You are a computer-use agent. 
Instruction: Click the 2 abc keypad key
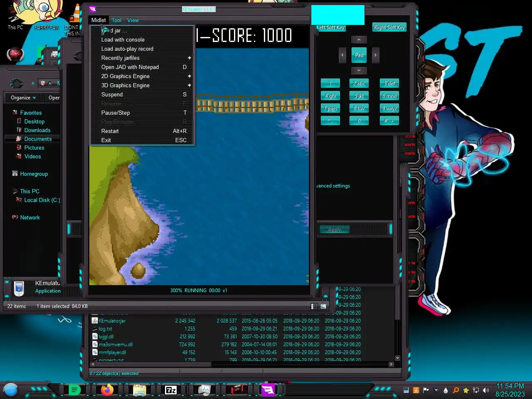tap(359, 84)
